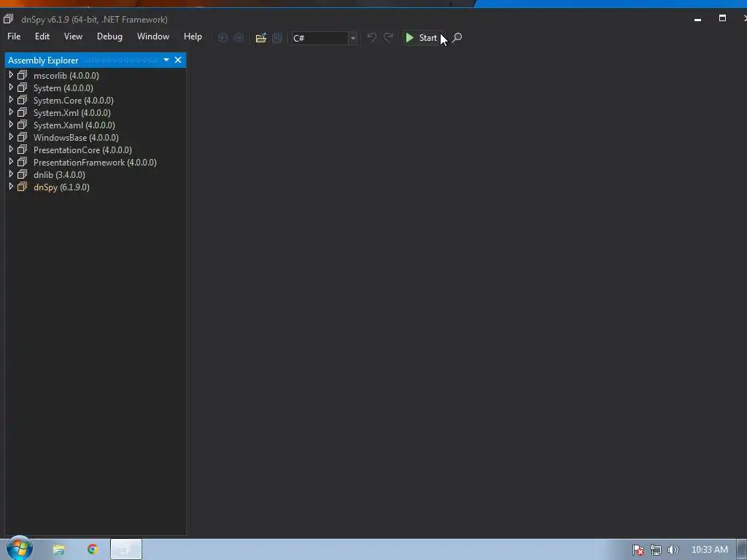Open the View menu
The width and height of the screenshot is (747, 560).
(73, 36)
